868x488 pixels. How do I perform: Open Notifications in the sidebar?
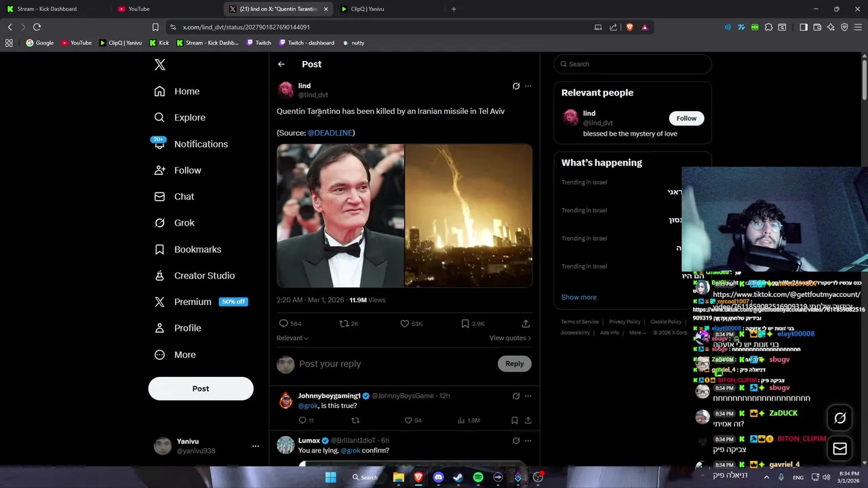[191, 144]
